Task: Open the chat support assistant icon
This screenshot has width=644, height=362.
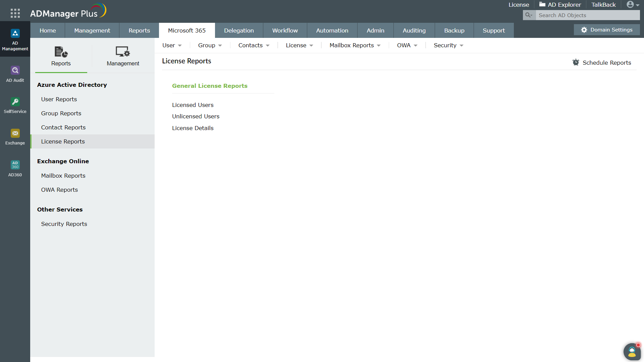Action: tap(632, 352)
